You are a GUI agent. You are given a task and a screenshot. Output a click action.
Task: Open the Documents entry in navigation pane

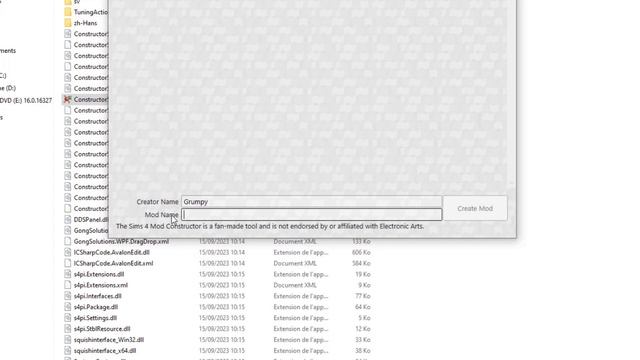8,51
